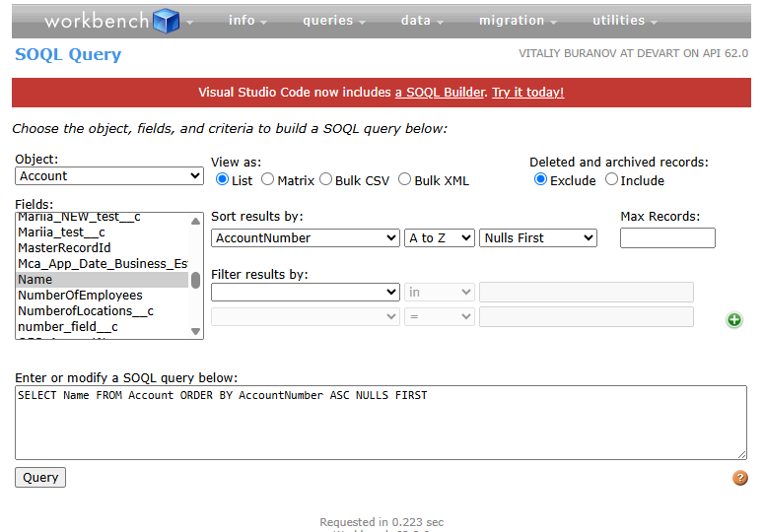Follow the 'a SOQL Builder' link
Viewport: 764px width, 532px height.
pos(440,93)
